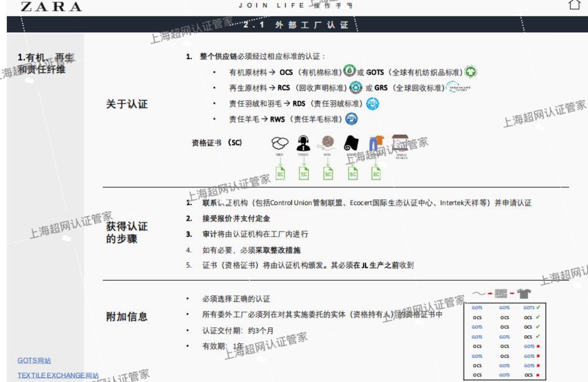This screenshot has width=588, height=382.
Task: Click the 附加信息 section heading
Action: (127, 316)
